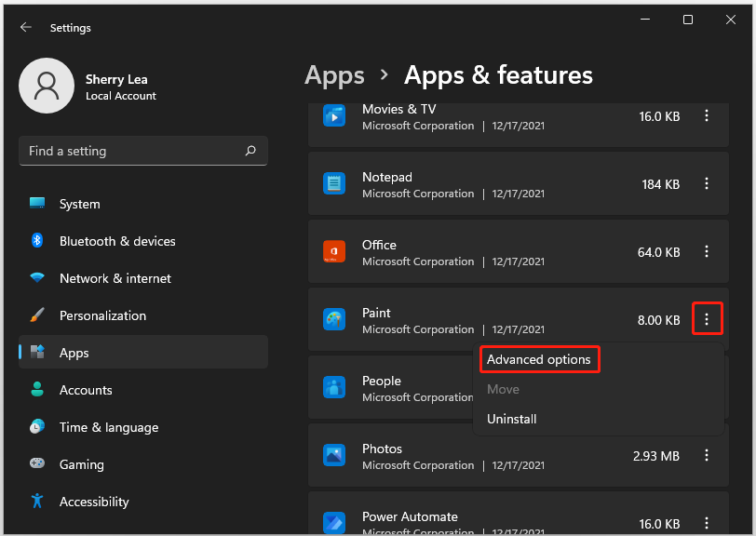Navigate back using the arrow button
Screen dimensions: 756x536
pyautogui.click(x=26, y=27)
